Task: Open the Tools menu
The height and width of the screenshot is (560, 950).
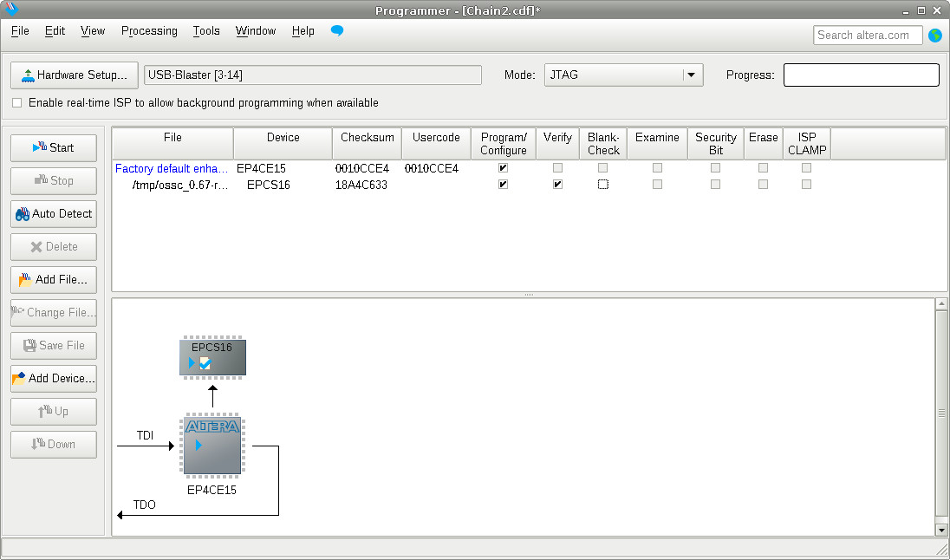Action: [x=206, y=31]
